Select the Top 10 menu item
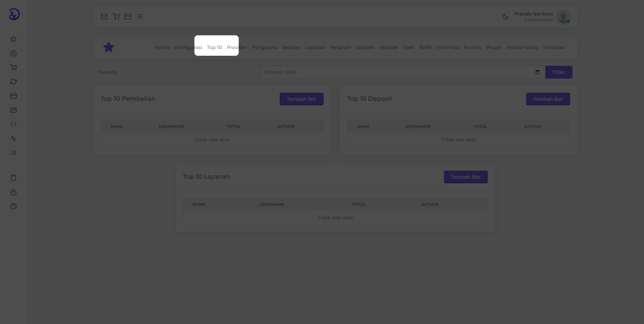644x324 pixels. [215, 47]
